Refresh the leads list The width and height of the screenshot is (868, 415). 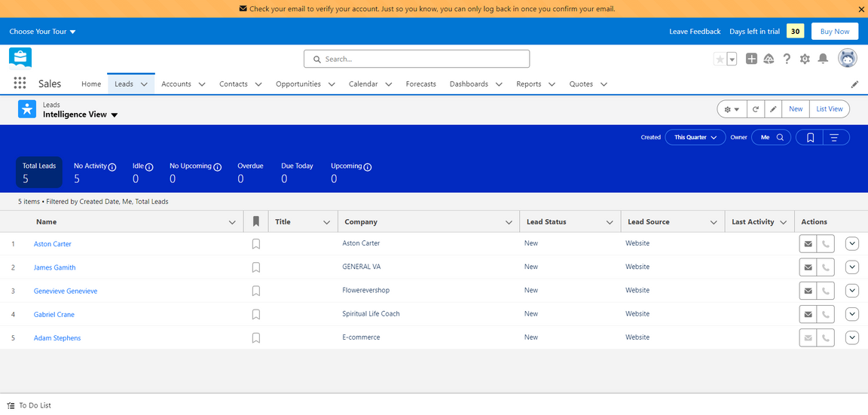756,109
